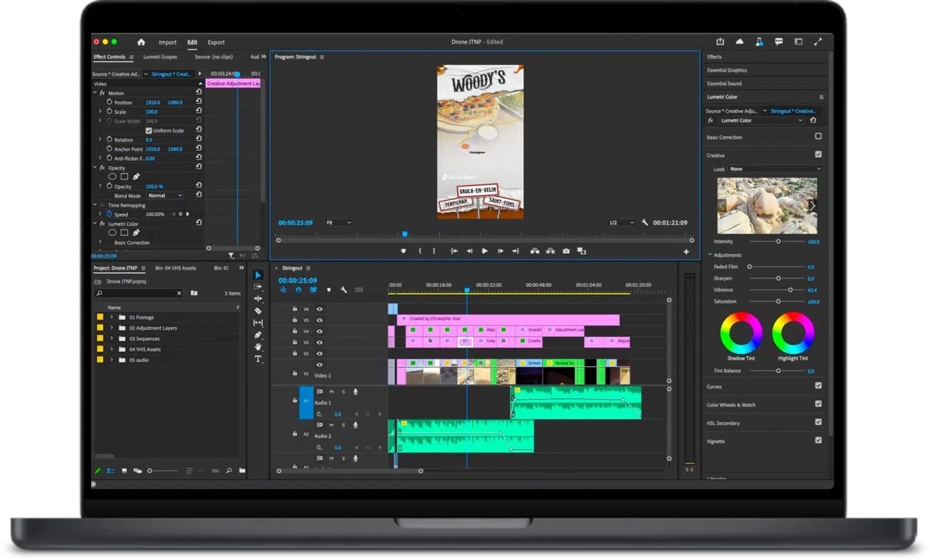
Task: Click the Lift button in Program monitor
Action: [x=534, y=251]
